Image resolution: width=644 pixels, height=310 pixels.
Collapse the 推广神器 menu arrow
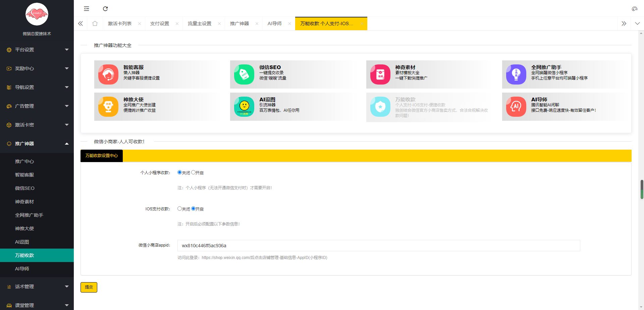[67, 144]
